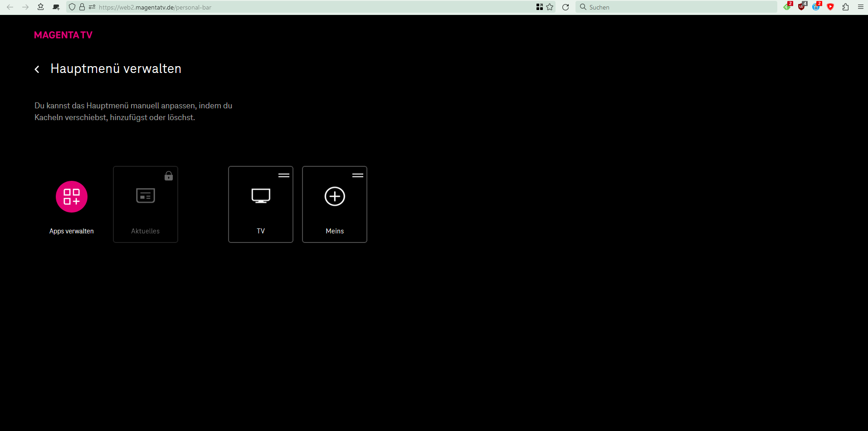Screen dimensions: 868x431
Task: Click the MagentaTV logo
Action: (x=63, y=35)
